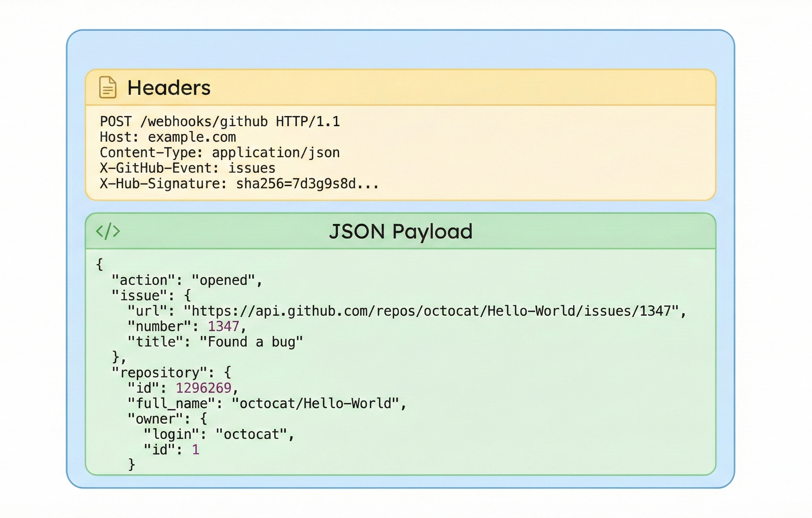The image size is (812, 518).
Task: Select the X-GitHub-Event: issues header
Action: (x=187, y=168)
